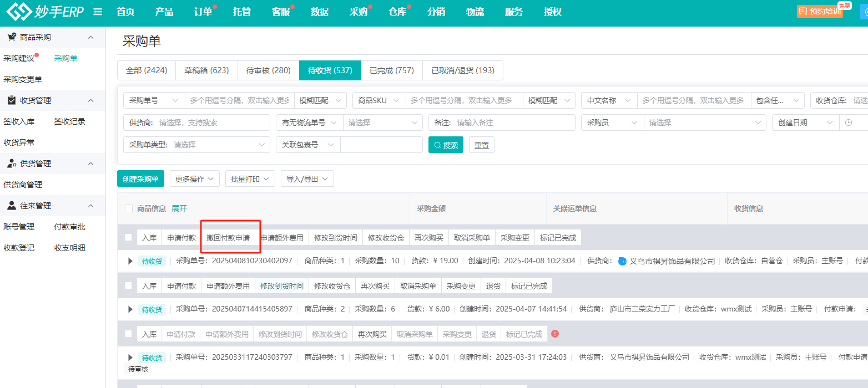Click 入库 on order 2025040810230402097

coord(149,238)
